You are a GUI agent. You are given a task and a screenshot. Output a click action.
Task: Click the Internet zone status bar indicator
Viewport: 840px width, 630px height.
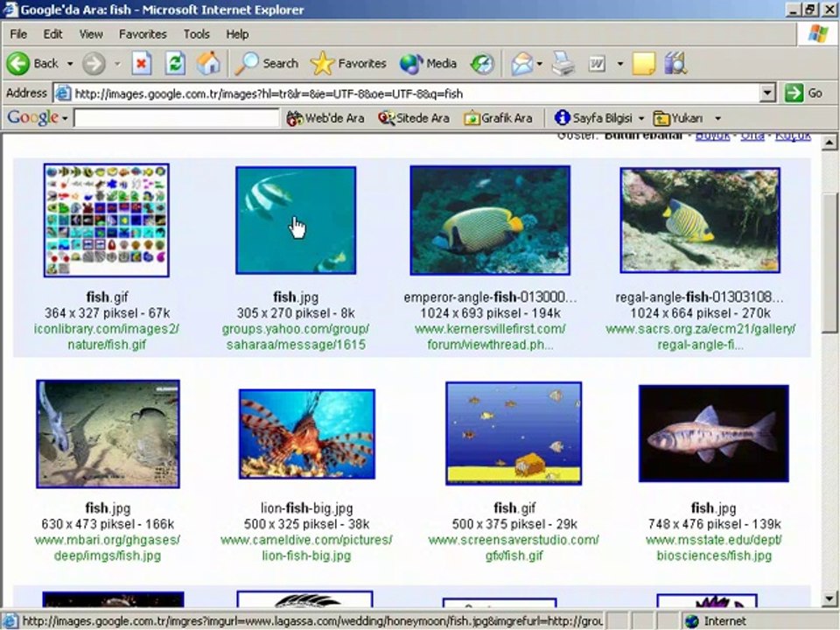click(717, 621)
